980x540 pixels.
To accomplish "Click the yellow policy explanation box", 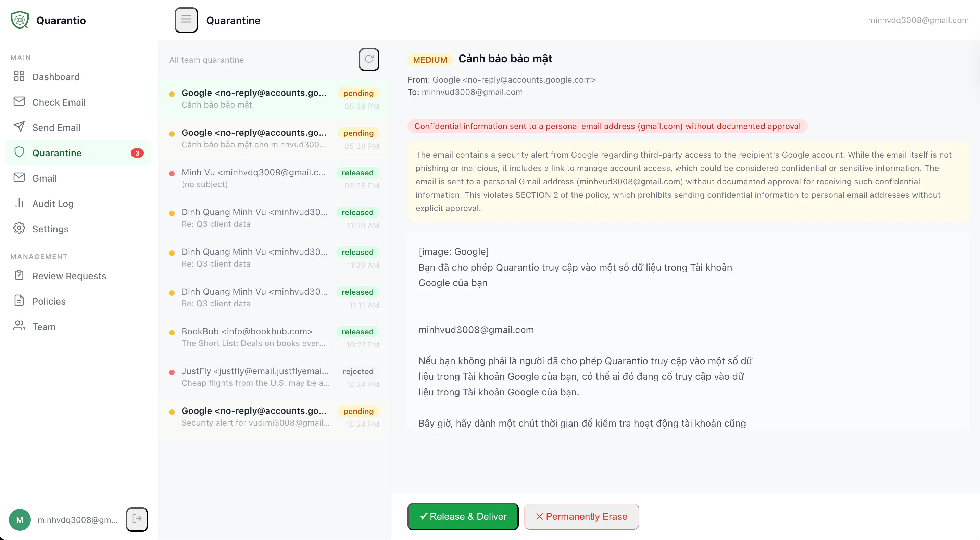I will [688, 182].
